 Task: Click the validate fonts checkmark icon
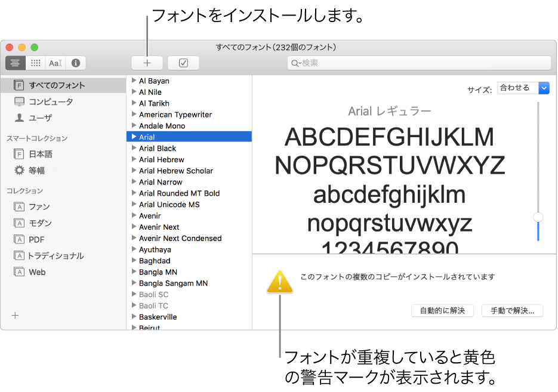183,62
